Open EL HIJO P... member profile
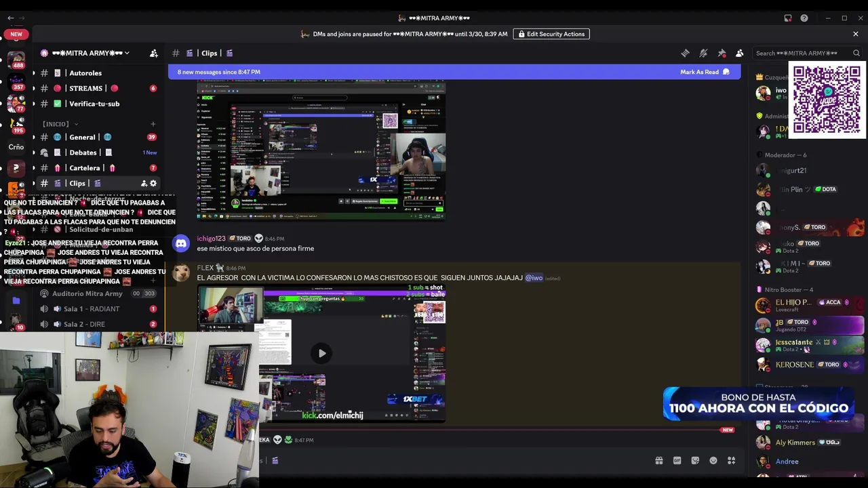The width and height of the screenshot is (868, 488). pyautogui.click(x=810, y=305)
